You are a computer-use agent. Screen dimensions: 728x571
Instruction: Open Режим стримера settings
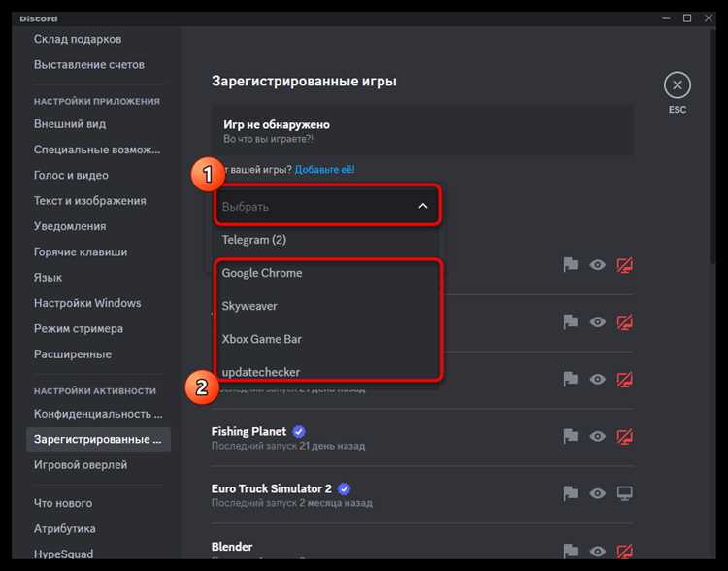tap(78, 328)
